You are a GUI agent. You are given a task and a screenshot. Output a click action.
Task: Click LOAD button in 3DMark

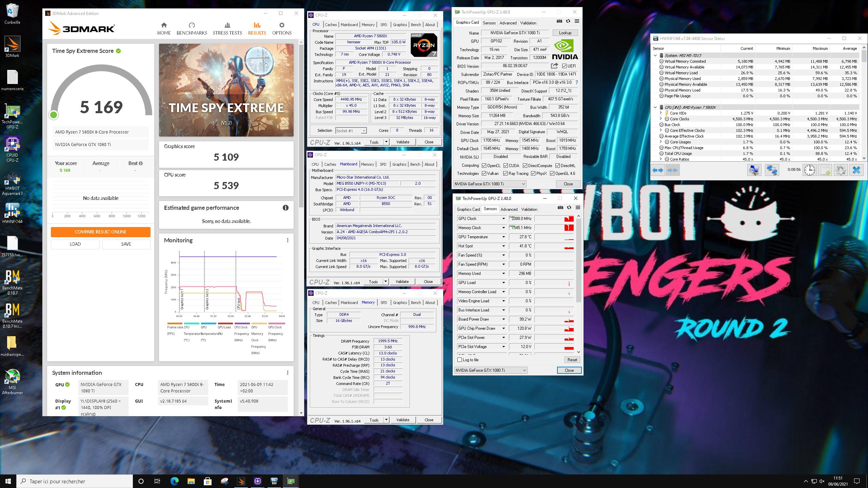tap(75, 244)
